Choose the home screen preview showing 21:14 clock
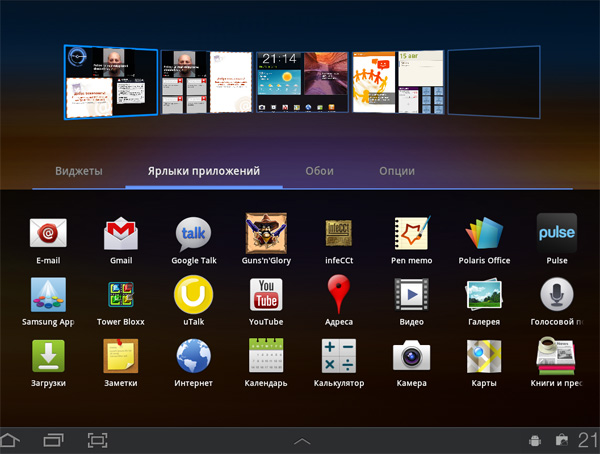 click(300, 80)
